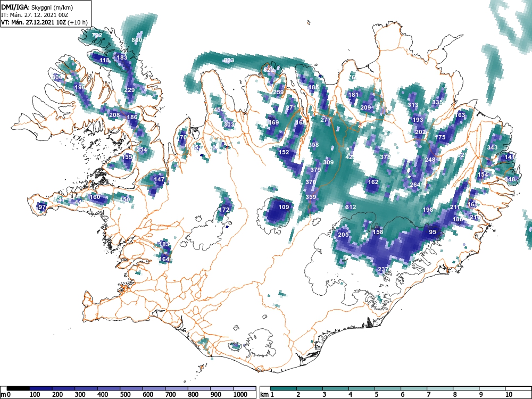532x399 pixels.
Task: Click the visibility value 271
Action: coord(291,107)
